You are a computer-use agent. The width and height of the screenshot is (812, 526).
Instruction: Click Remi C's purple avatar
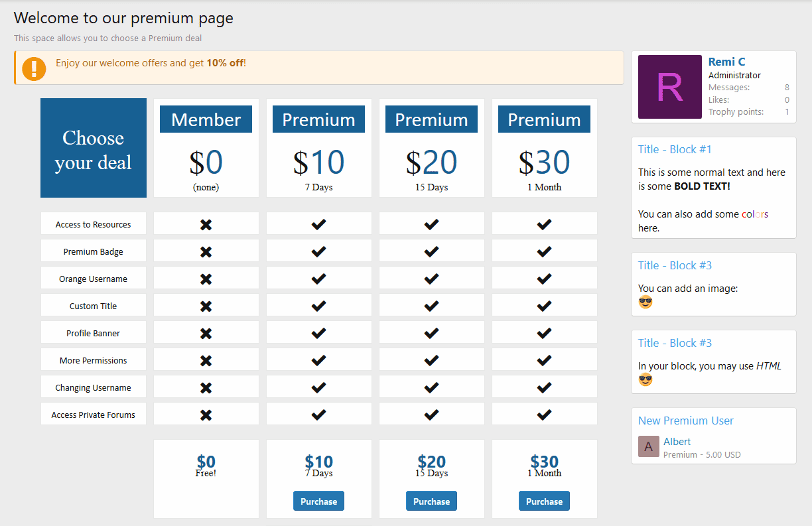(x=669, y=87)
